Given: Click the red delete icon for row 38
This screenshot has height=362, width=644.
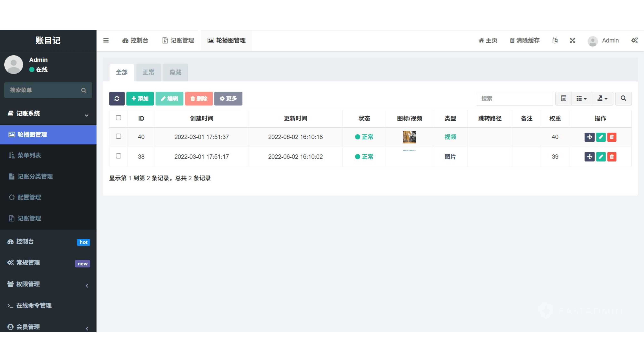Looking at the screenshot, I should click(x=612, y=157).
